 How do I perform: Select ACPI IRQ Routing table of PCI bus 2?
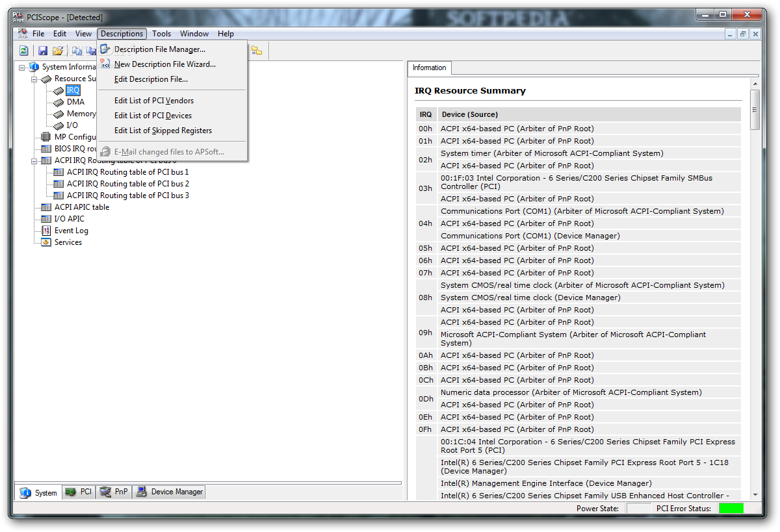point(127,184)
